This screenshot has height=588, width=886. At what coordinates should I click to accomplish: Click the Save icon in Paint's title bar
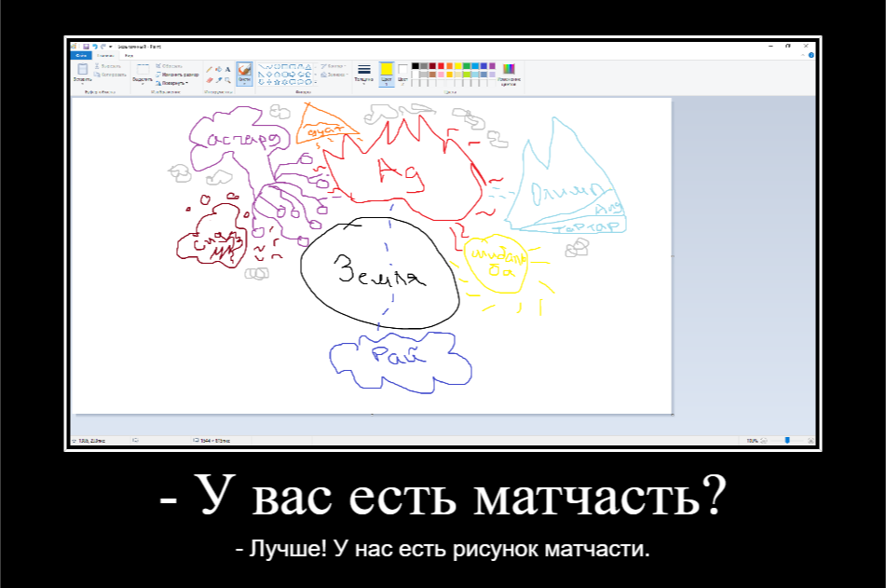click(x=86, y=47)
